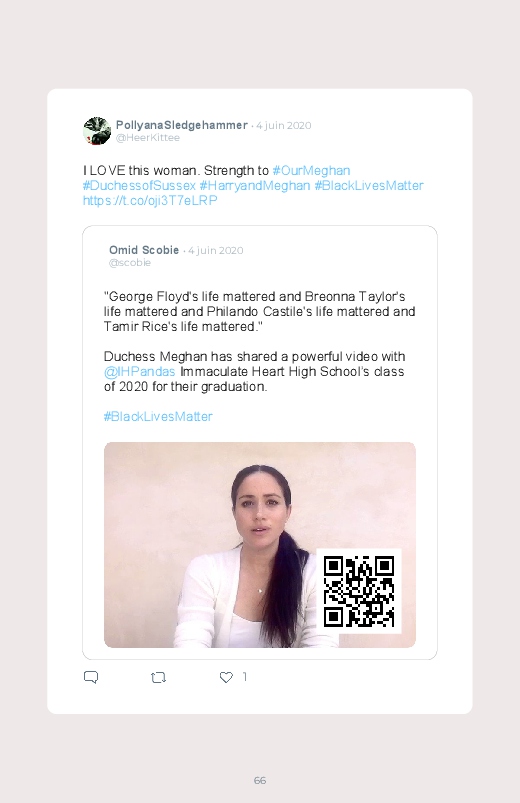The image size is (520, 803).
Task: Click the quoted tweet's 4 juin 2020 date
Action: coord(216,250)
